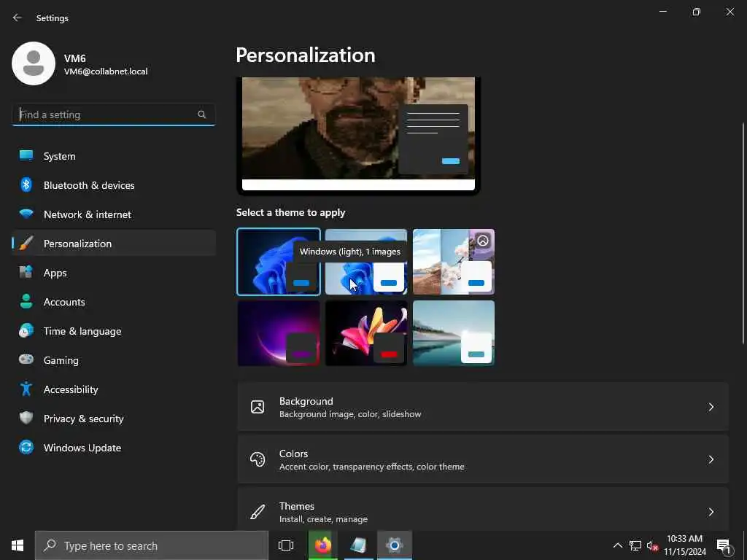The height and width of the screenshot is (560, 747).
Task: Open the Windows Update category
Action: tap(114, 448)
